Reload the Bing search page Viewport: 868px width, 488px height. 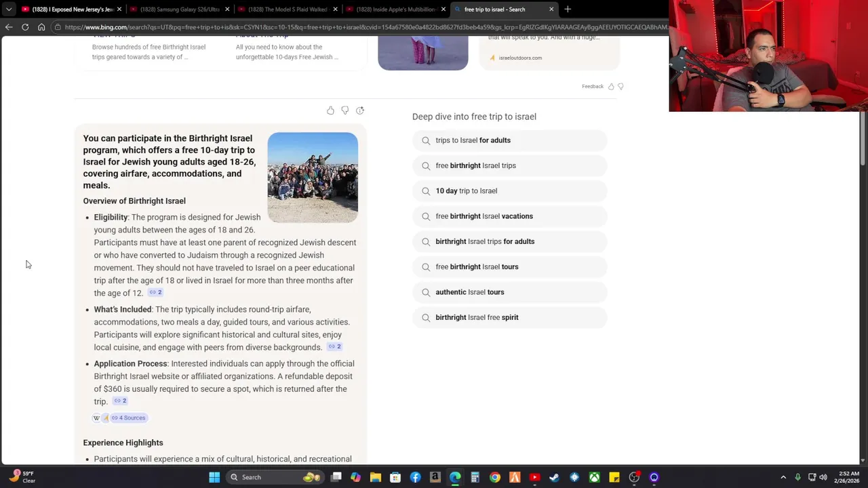pos(25,27)
